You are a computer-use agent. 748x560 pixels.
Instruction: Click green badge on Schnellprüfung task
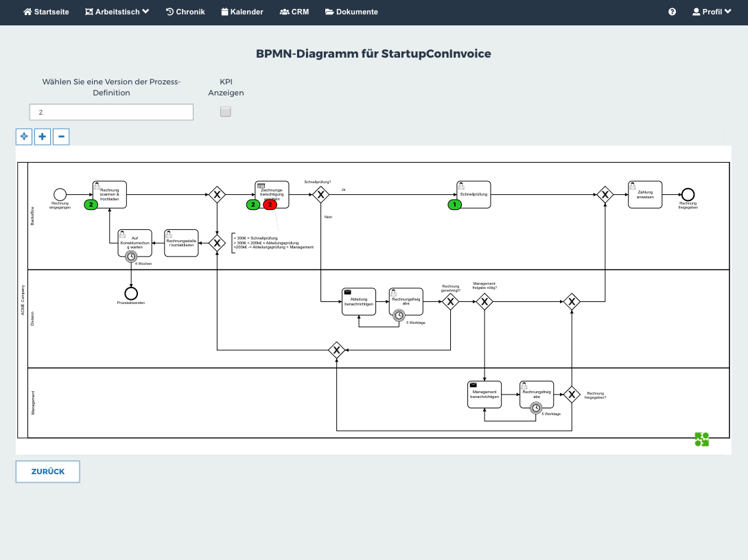coord(454,205)
